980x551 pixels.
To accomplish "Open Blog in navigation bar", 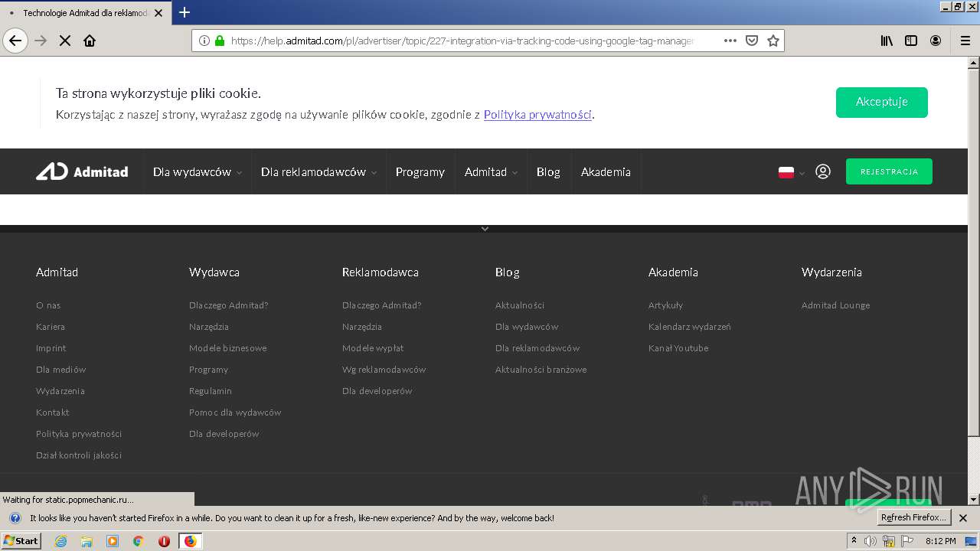I will click(548, 172).
